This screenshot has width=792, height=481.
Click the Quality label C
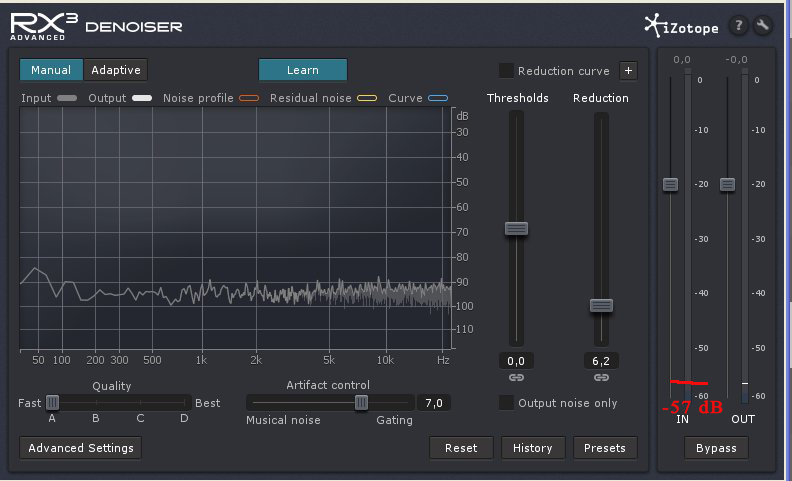tap(140, 418)
